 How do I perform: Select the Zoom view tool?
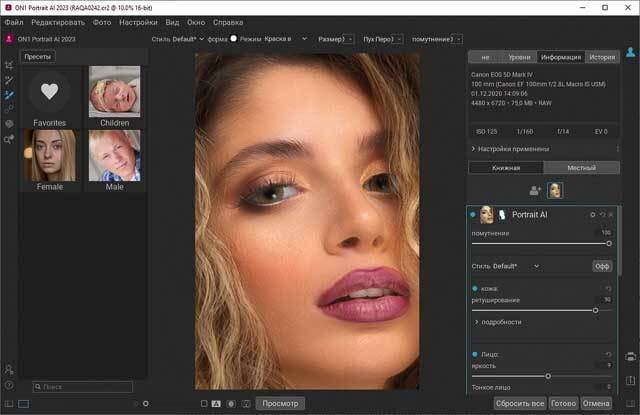pos(9,139)
